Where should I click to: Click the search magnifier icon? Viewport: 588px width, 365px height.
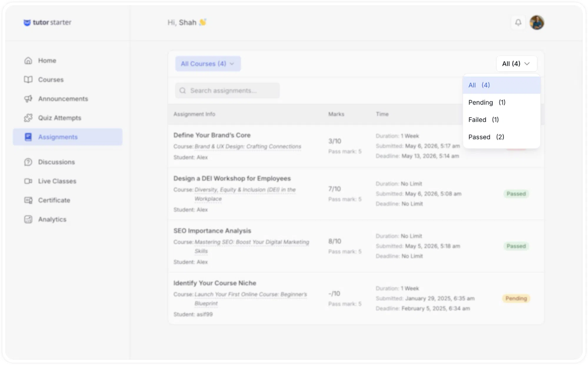point(183,91)
